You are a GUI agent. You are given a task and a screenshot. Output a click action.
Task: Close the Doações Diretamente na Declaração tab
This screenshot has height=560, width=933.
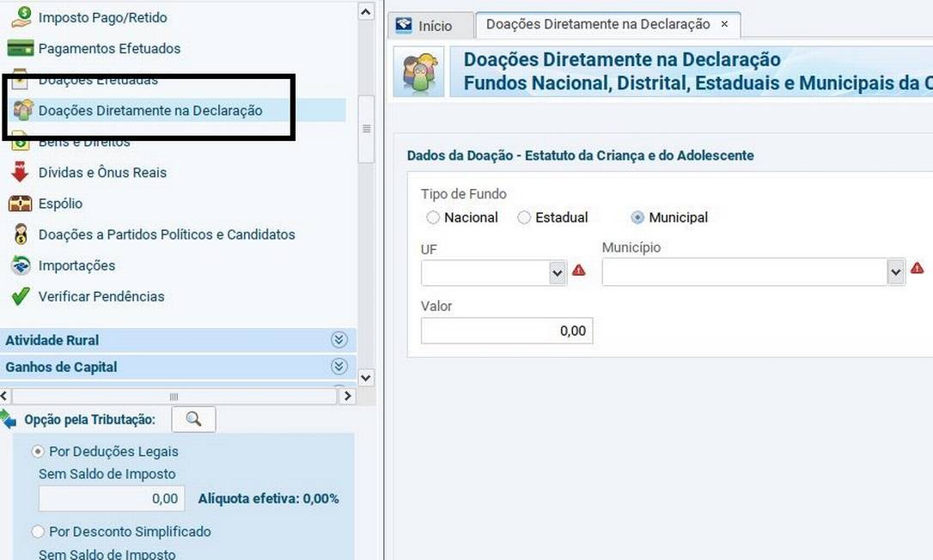[x=724, y=24]
